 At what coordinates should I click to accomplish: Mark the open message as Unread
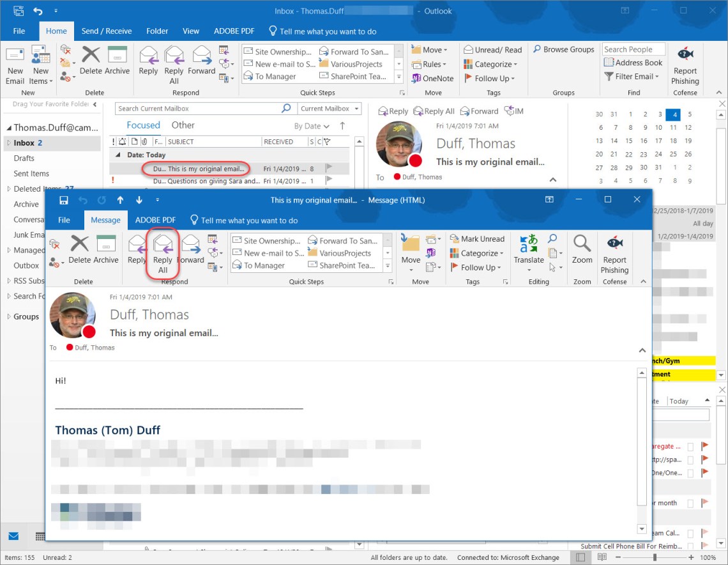[x=478, y=238]
